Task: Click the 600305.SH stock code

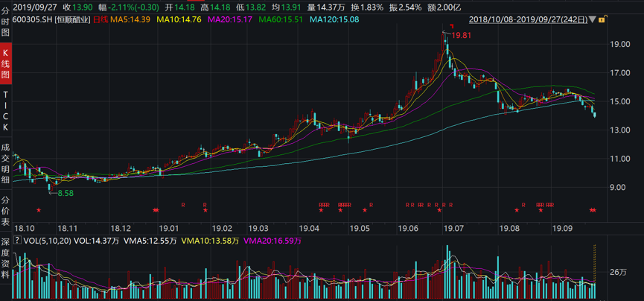Action: tap(33, 18)
